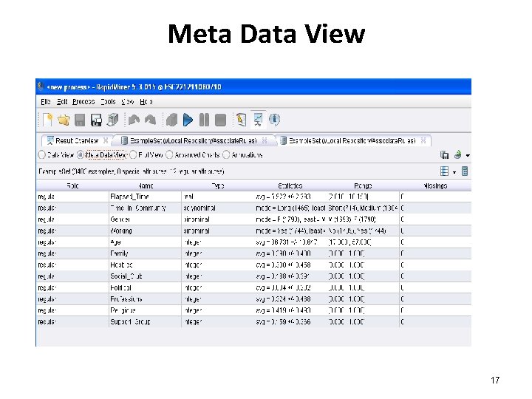532x399 pixels.
Task: Select the Religious attribute row
Action: tap(253, 310)
